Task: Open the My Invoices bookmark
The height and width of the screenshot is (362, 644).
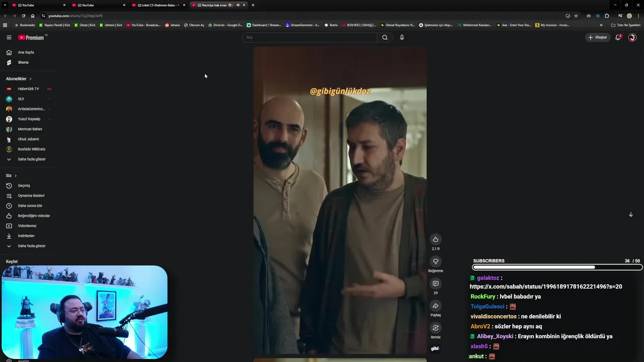Action: point(552,25)
